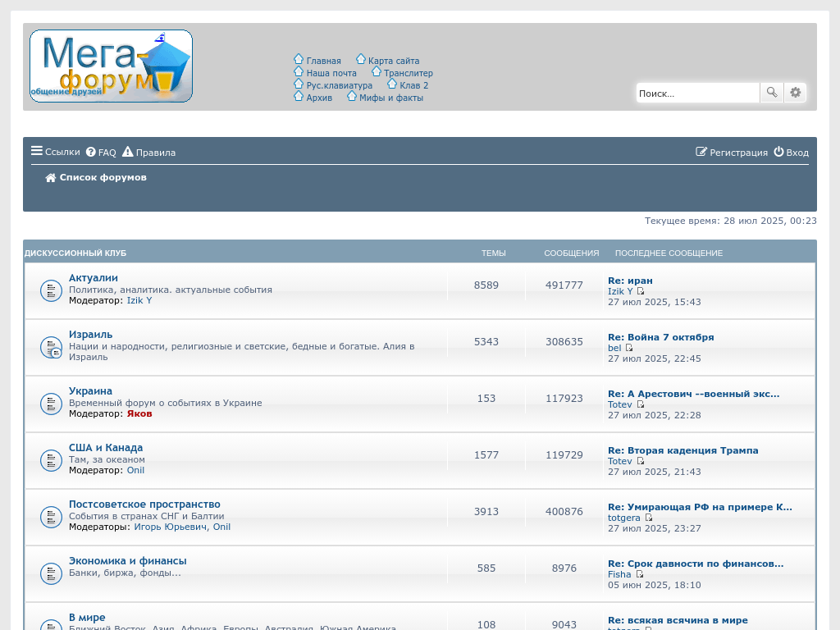
Task: Open the Правила rules page
Action: 149,153
